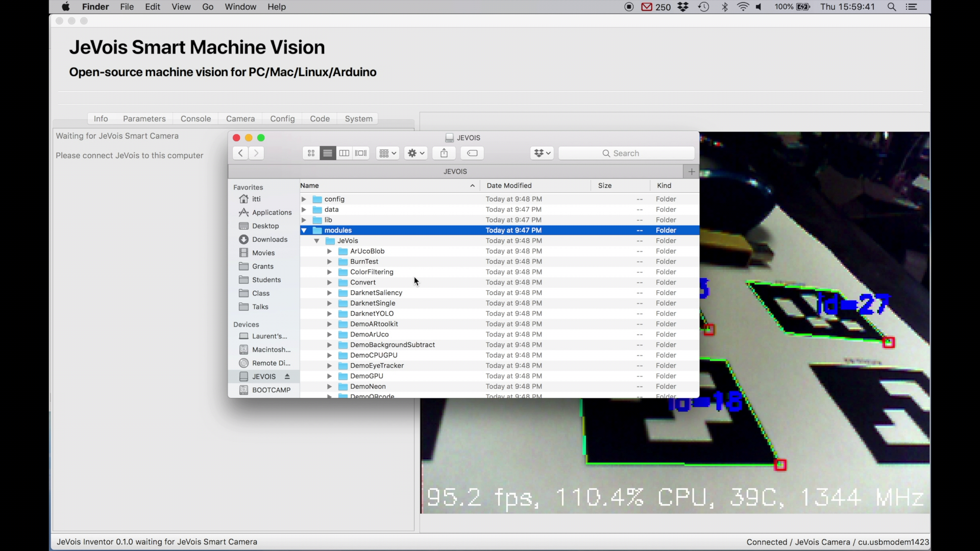Sort by Size column header

point(620,186)
